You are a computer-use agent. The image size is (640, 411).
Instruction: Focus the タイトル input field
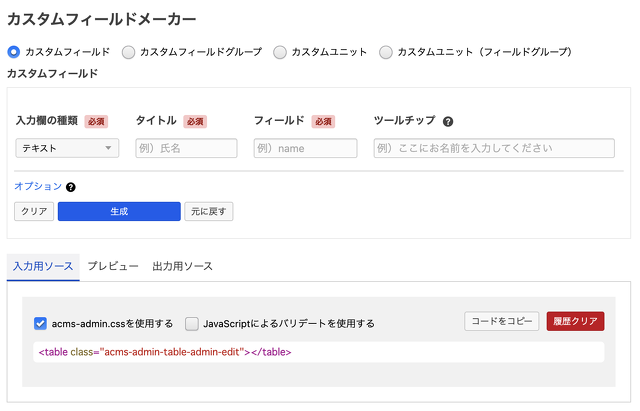coord(186,148)
